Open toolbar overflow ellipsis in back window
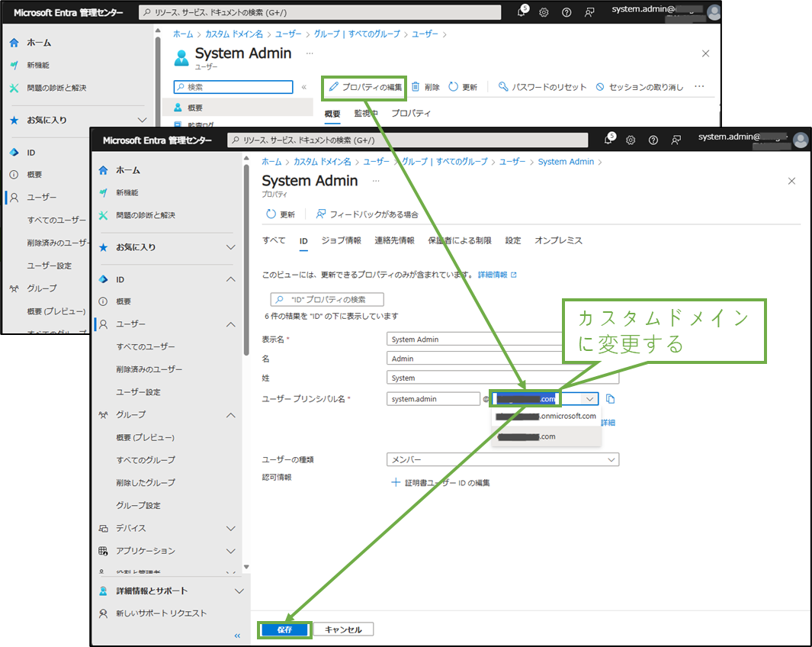Image resolution: width=812 pixels, height=647 pixels. point(700,86)
